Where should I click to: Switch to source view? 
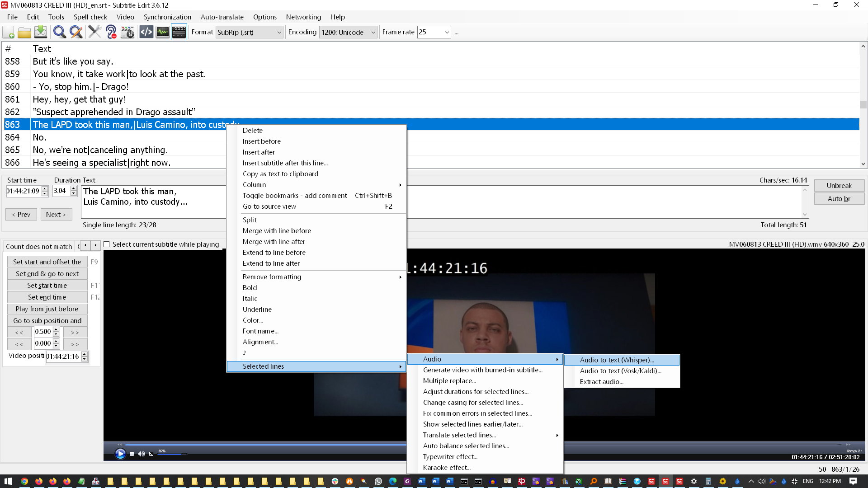146,32
